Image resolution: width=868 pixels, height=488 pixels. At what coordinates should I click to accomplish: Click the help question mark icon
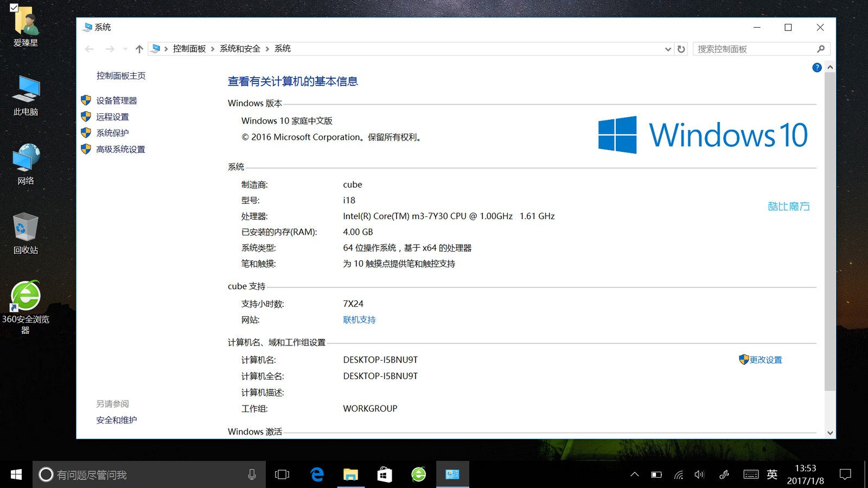pyautogui.click(x=817, y=68)
